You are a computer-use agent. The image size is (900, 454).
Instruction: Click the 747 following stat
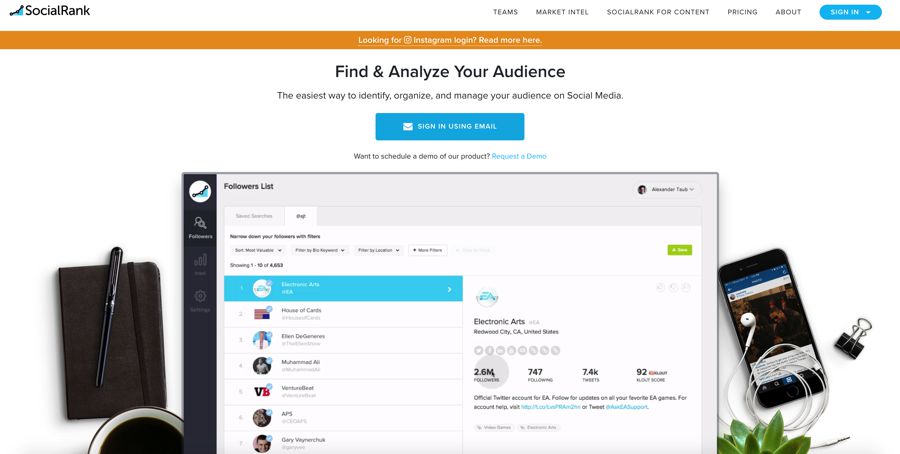click(x=540, y=375)
